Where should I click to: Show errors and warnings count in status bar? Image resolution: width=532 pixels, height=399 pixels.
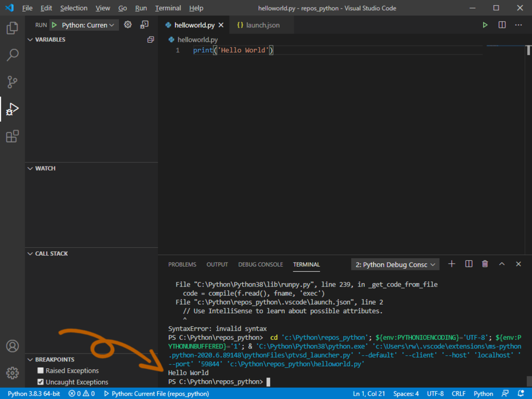81,393
